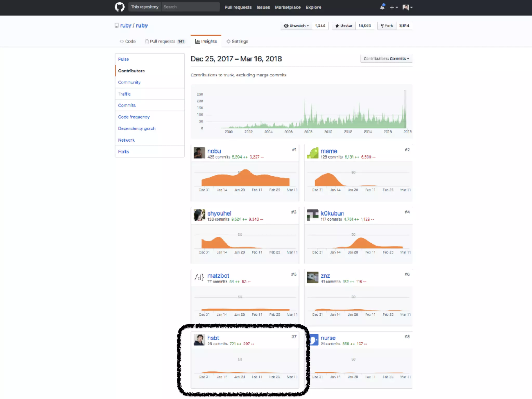This screenshot has width=532, height=399.
Task: Click nobu's avatar thumbnail
Action: (x=199, y=153)
